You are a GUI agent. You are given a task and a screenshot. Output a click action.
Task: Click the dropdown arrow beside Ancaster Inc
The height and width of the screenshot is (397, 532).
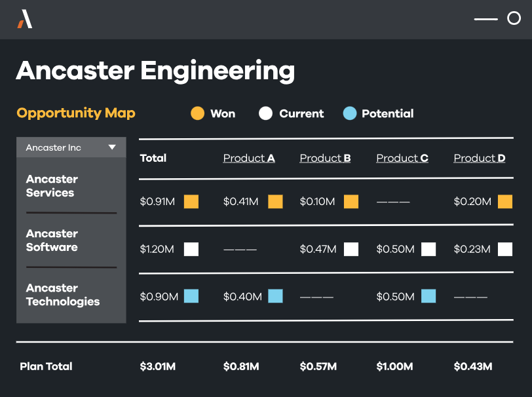(112, 147)
